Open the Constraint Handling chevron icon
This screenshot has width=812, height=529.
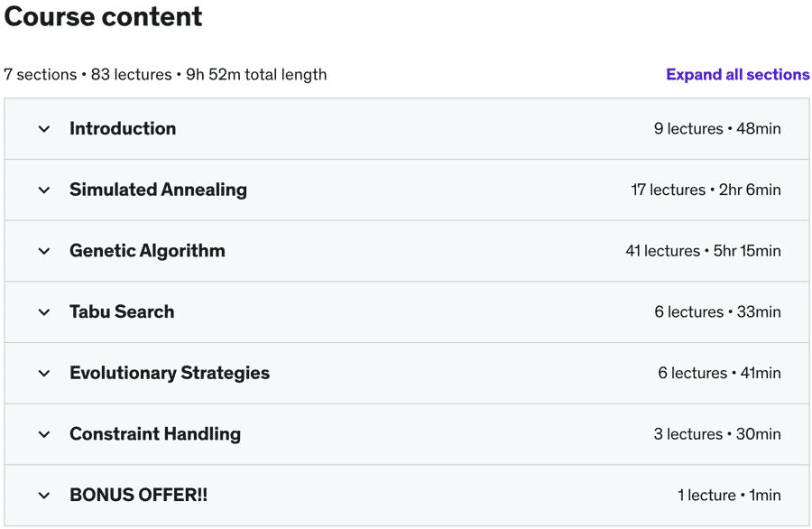(x=44, y=435)
